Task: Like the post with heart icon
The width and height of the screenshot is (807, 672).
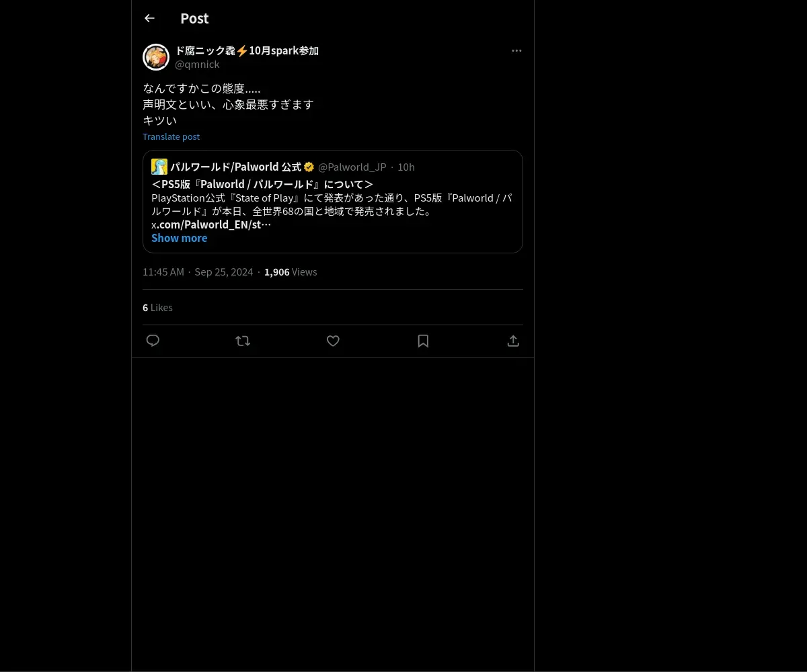Action: click(x=333, y=341)
